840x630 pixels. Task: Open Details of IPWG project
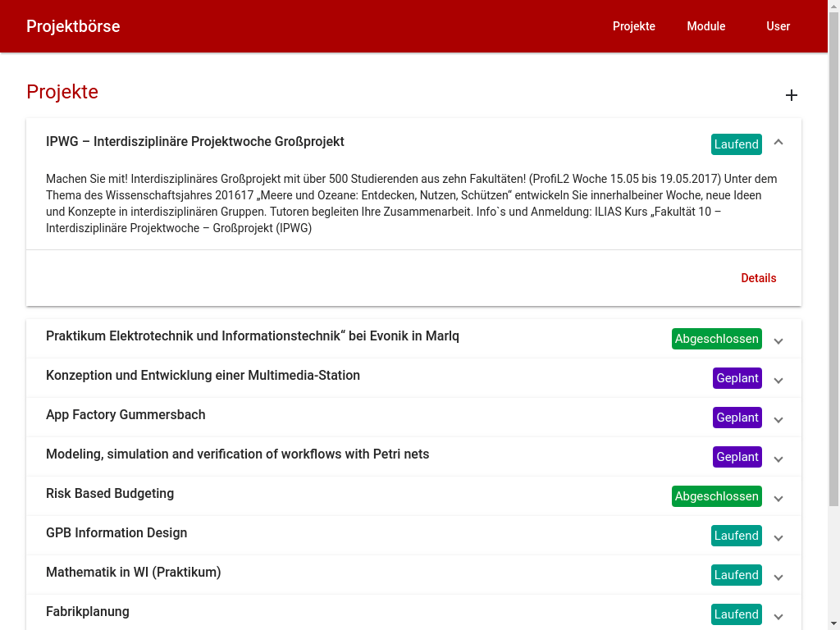pos(758,278)
